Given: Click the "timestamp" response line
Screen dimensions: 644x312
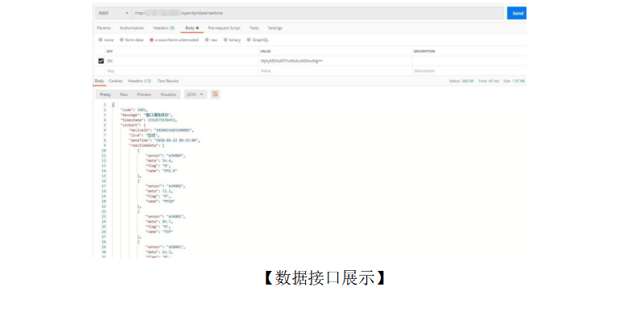Looking at the screenshot, I should (x=148, y=120).
